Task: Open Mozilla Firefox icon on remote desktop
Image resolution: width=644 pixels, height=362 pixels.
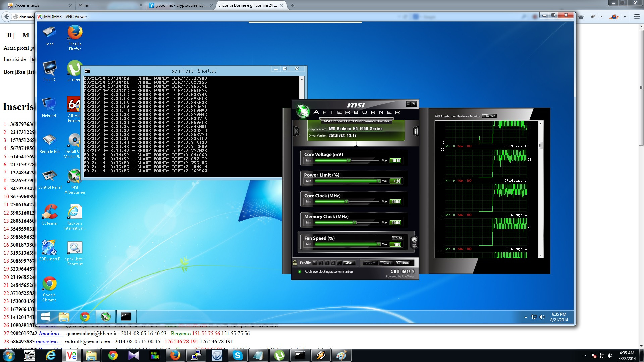Action: click(75, 38)
